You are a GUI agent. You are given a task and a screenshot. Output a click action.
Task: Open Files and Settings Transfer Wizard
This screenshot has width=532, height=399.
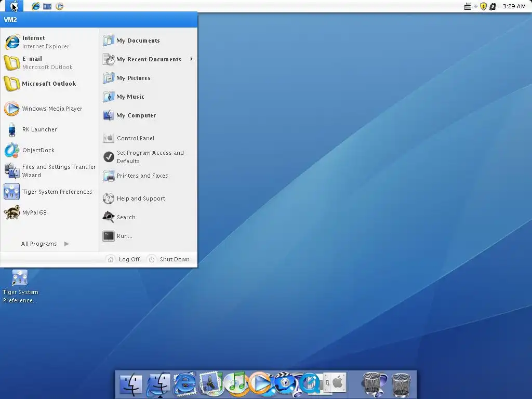(x=49, y=170)
